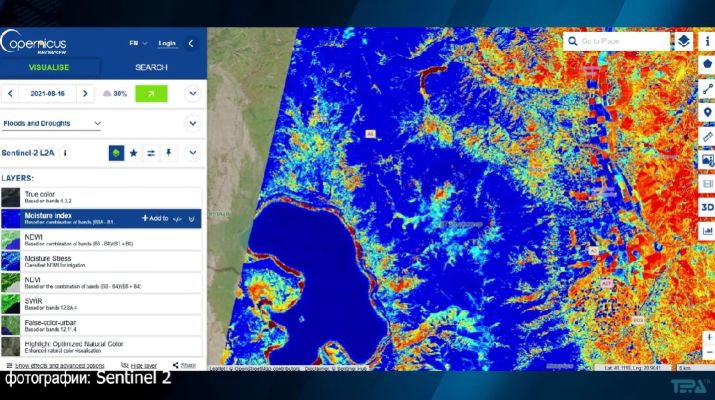The width and height of the screenshot is (715, 400).
Task: Select the draw area of interest polygon tool
Action: pos(706,64)
